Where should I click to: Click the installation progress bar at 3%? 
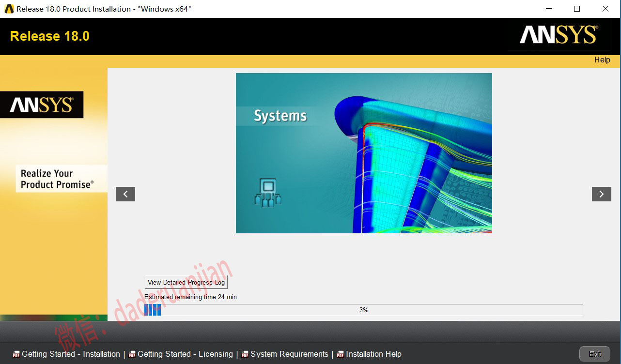coord(363,310)
